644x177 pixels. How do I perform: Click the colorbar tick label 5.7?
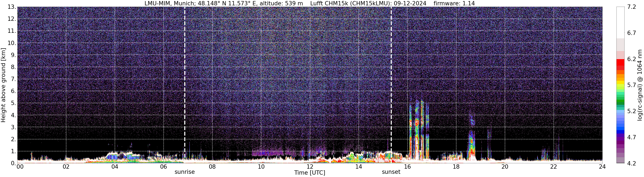coord(632,85)
